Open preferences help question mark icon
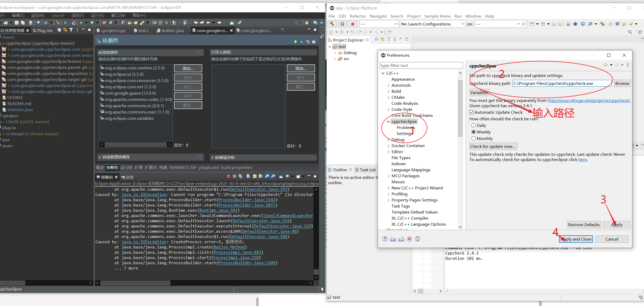Image resolution: width=644 pixels, height=306 pixels. (385, 239)
